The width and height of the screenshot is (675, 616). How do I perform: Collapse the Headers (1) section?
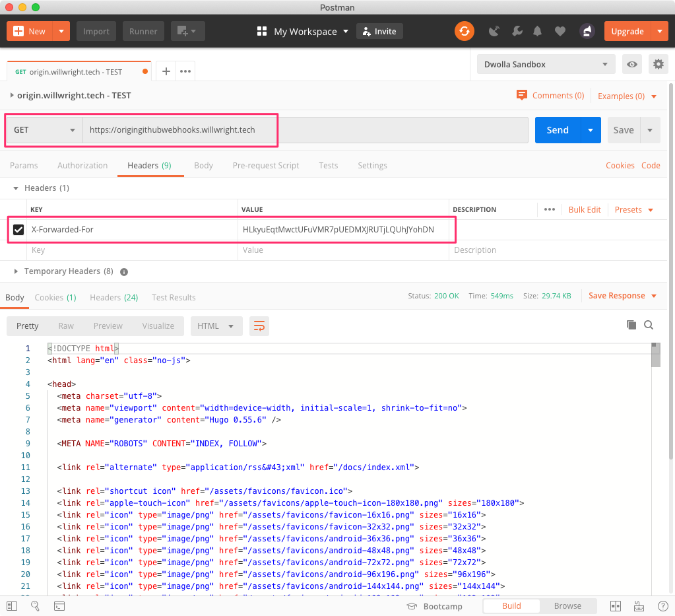(16, 188)
